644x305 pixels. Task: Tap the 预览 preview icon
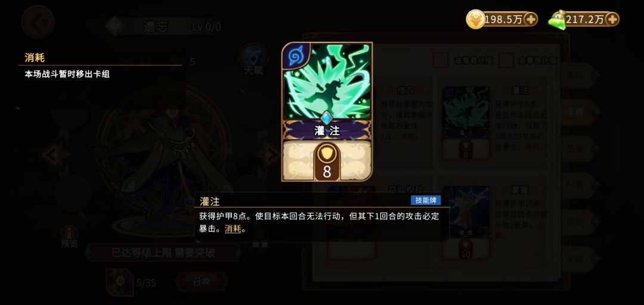(x=69, y=237)
